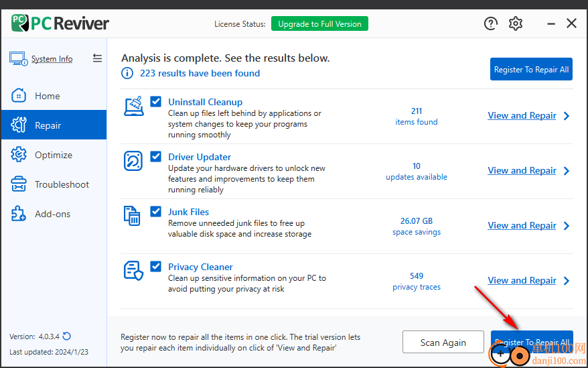Uncheck the Driver Updater checkbox
588x368 pixels.
pos(155,156)
